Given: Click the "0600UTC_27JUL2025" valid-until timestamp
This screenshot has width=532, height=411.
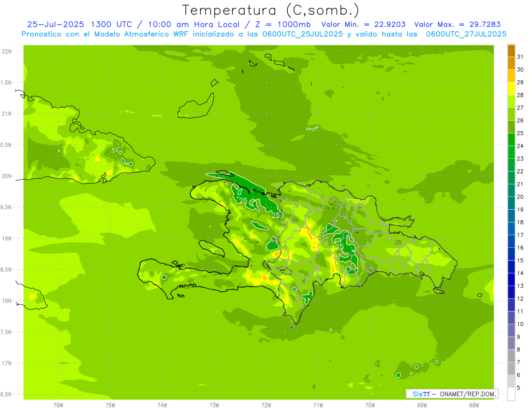Looking at the screenshot, I should tap(466, 34).
